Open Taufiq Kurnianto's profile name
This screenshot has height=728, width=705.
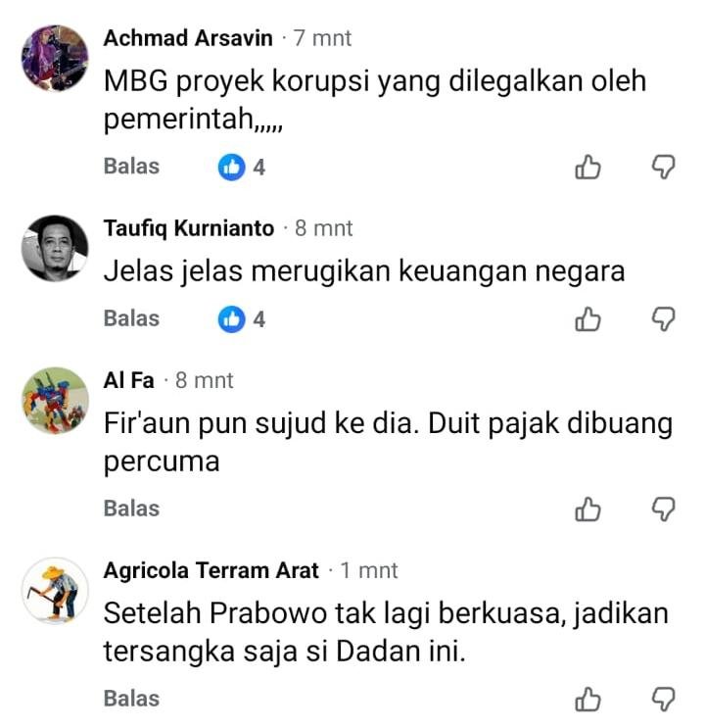point(189,228)
